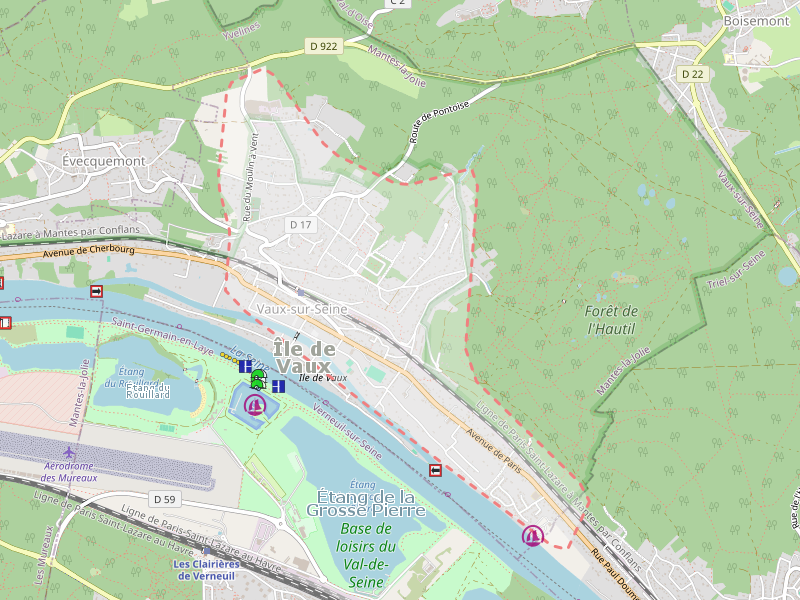This screenshot has width=800, height=600.
Task: Click the Base de loisirs du Val-de-Seine label
Action: [x=366, y=555]
